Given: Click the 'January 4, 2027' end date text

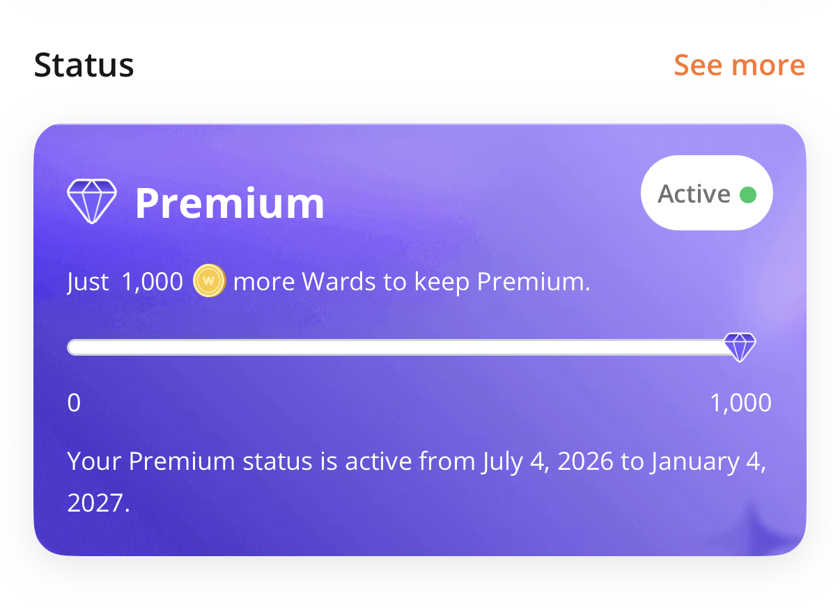Looking at the screenshot, I should (x=417, y=482).
